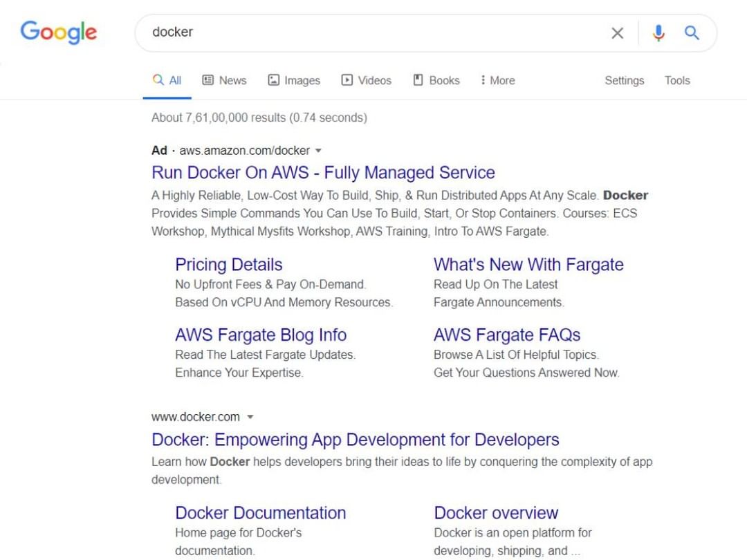Open Docker: Empowering App Development result
The image size is (747, 560).
click(356, 439)
